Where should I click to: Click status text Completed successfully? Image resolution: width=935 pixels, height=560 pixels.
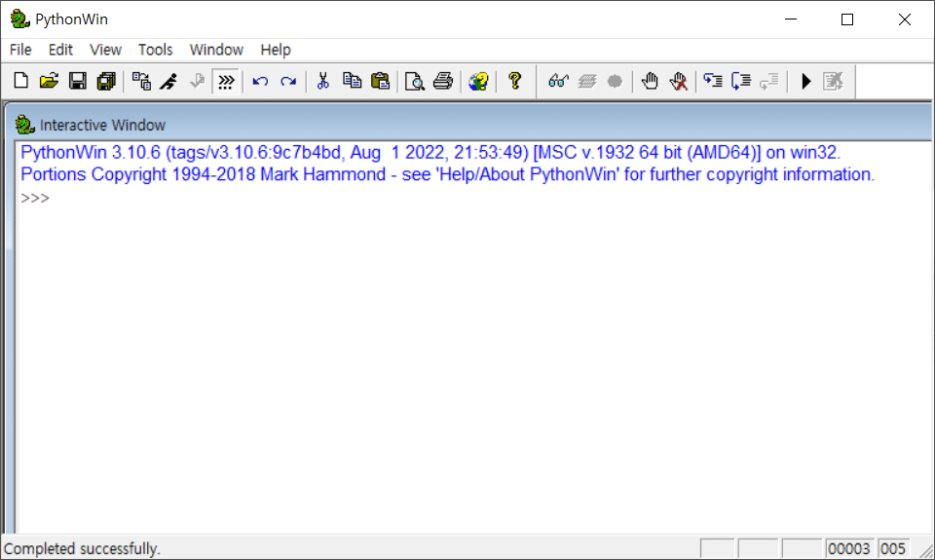pos(82,548)
